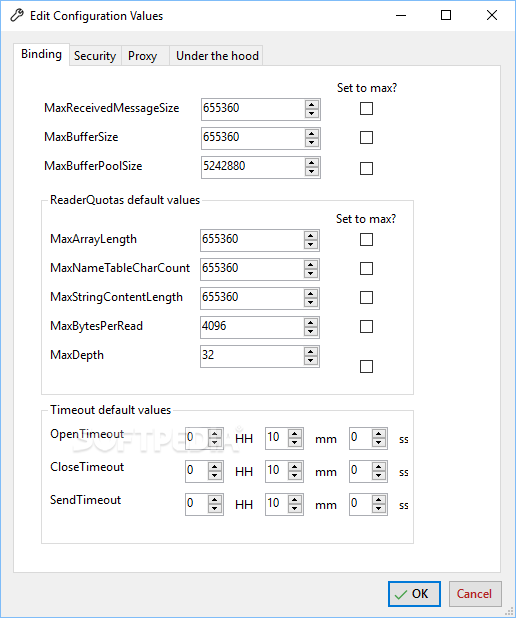Decrement MaxNameTableCharCount down arrow
Image resolution: width=516 pixels, height=618 pixels.
click(311, 274)
